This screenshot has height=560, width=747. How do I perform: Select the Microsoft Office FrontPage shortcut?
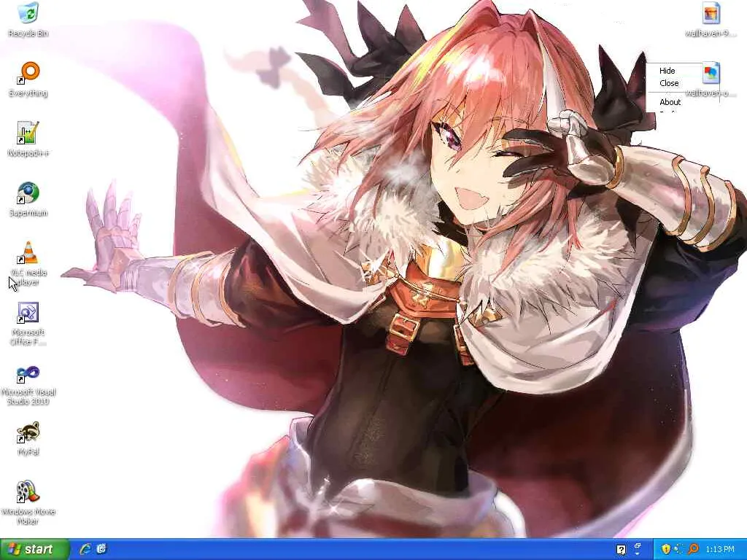pyautogui.click(x=28, y=323)
